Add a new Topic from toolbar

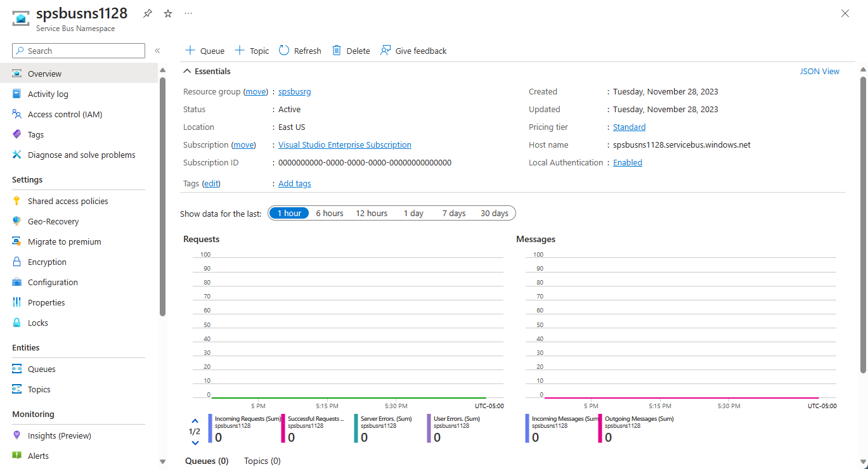coord(252,51)
